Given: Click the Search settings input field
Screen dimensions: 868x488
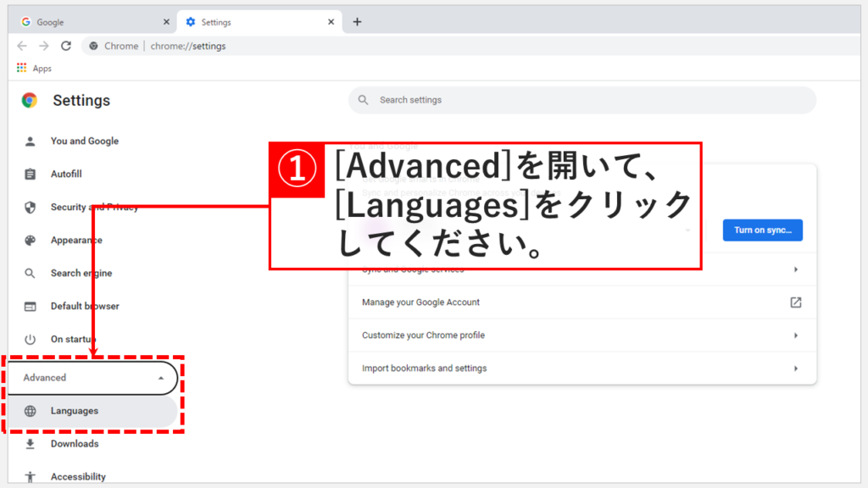Looking at the screenshot, I should (x=585, y=100).
